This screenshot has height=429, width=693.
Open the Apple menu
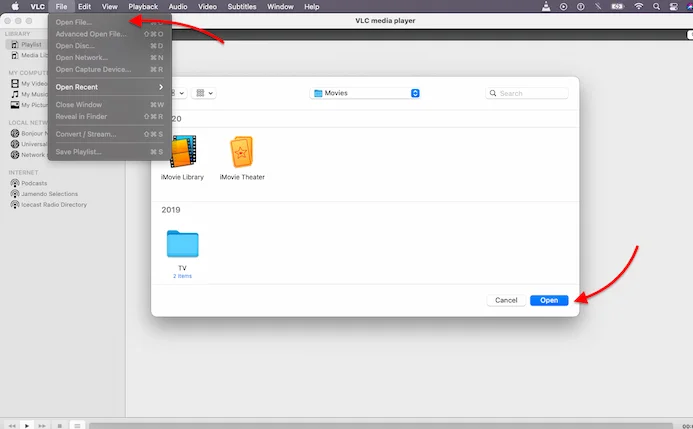point(15,7)
